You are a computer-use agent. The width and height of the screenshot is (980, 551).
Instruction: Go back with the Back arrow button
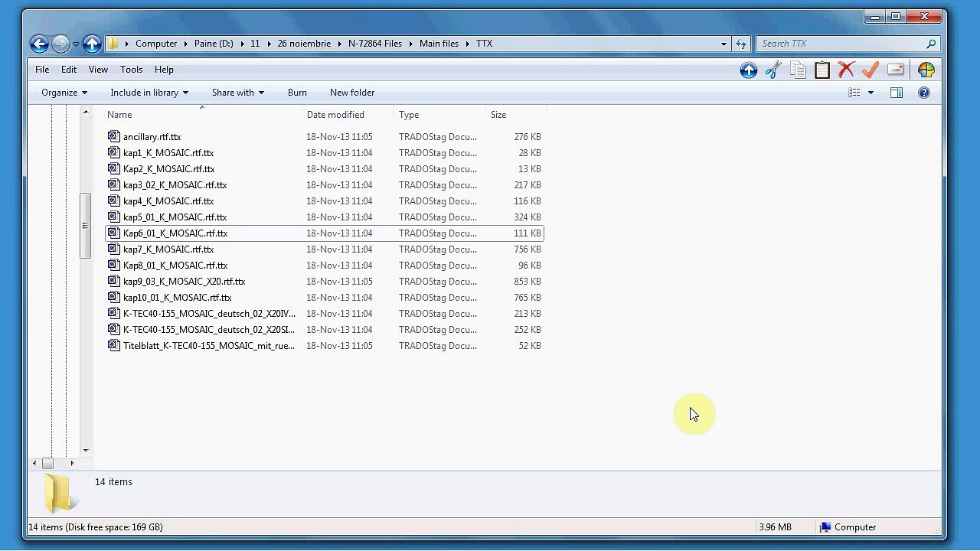pyautogui.click(x=40, y=44)
